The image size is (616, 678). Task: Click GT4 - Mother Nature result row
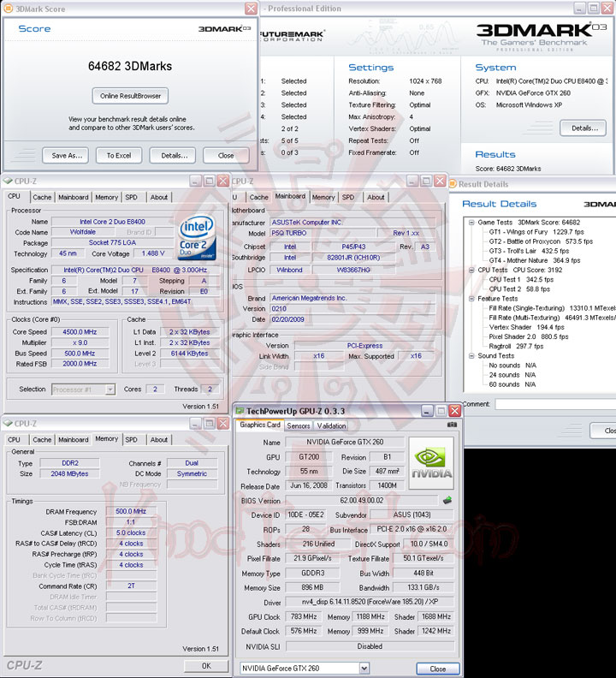535,260
